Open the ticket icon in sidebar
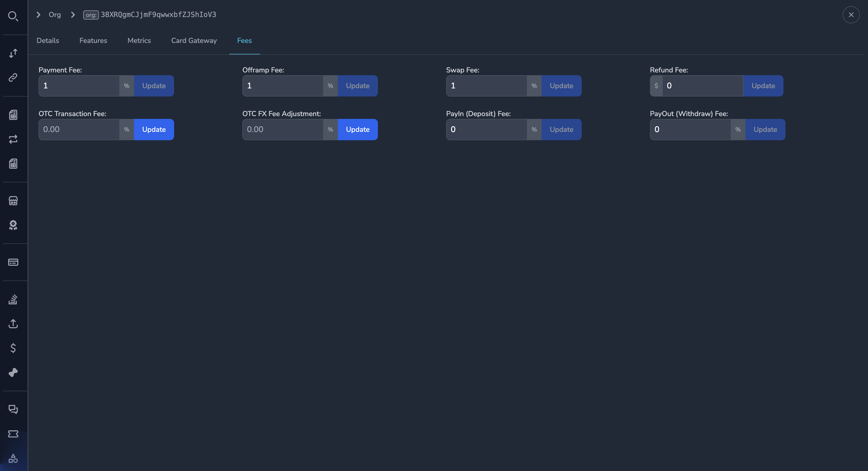 [x=13, y=434]
